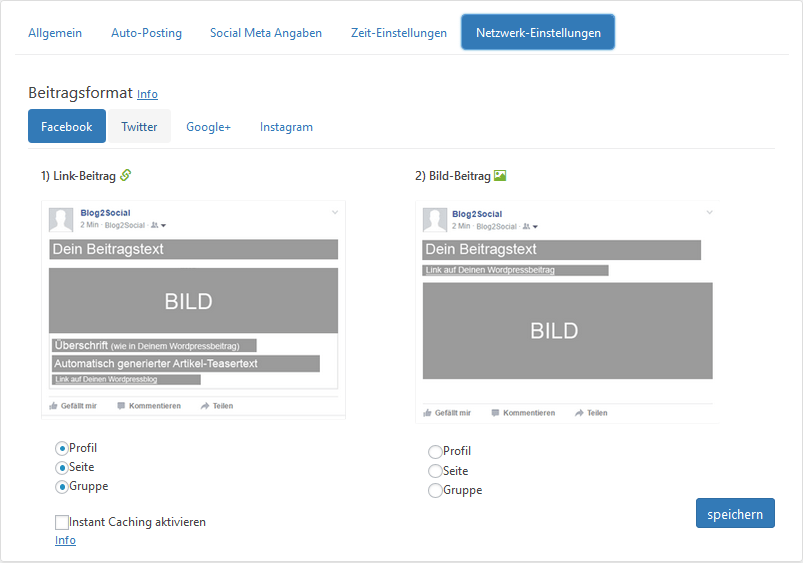Select Seite radio under Link-Beitrag

[61, 468]
